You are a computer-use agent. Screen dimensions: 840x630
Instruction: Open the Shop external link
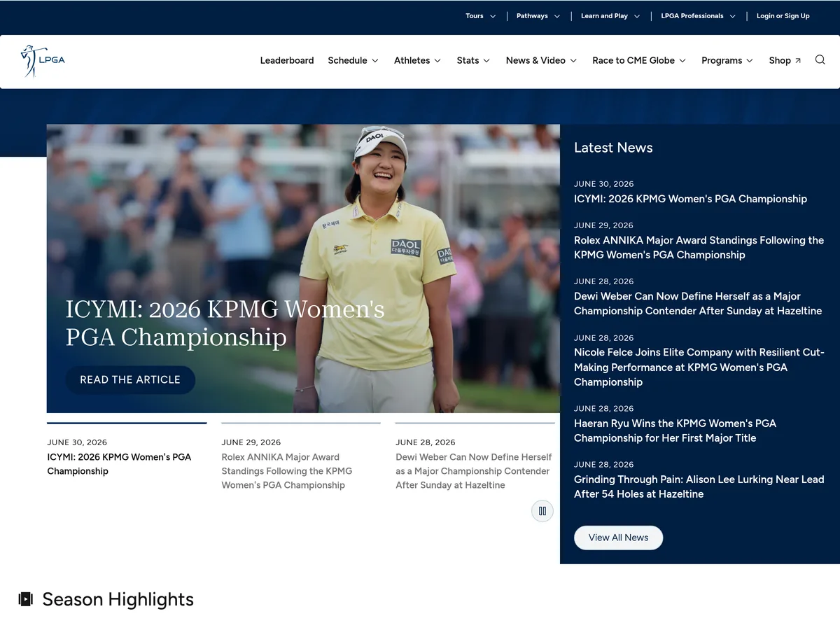785,61
